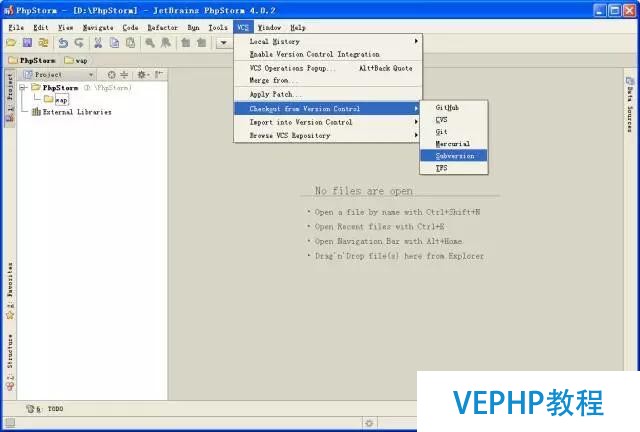Click the Save All toolbar icon
The height and width of the screenshot is (432, 640).
(27, 42)
